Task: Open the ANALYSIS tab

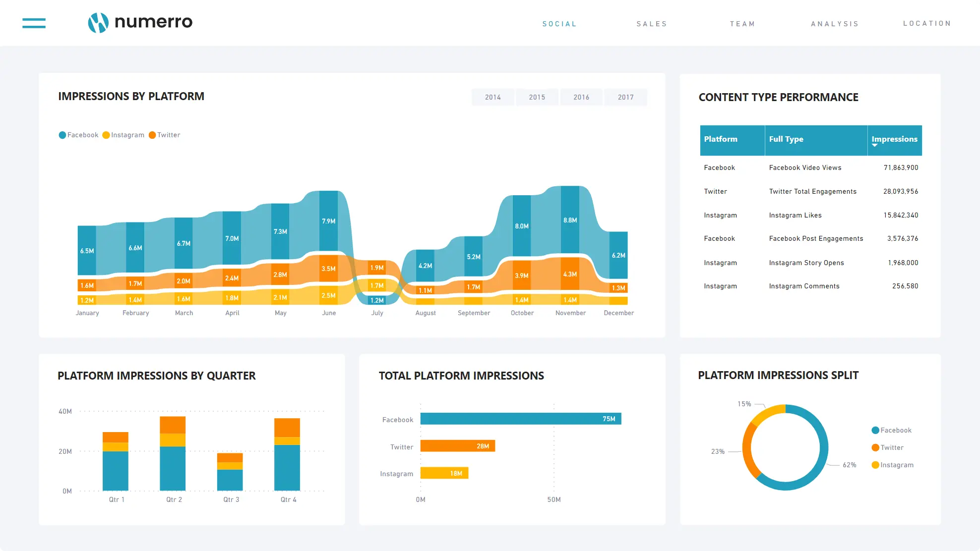Action: pyautogui.click(x=835, y=24)
